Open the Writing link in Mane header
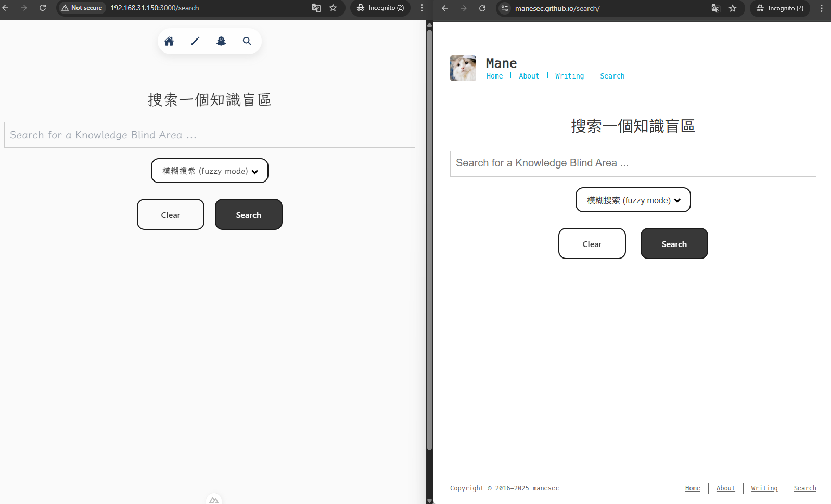Image resolution: width=831 pixels, height=504 pixels. point(569,76)
